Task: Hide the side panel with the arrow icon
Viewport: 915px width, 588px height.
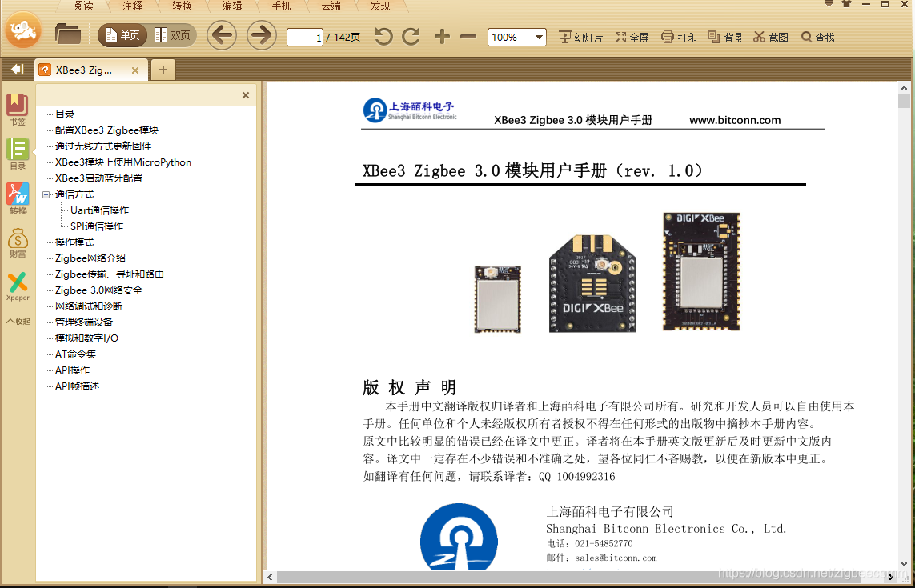Action: pos(17,70)
